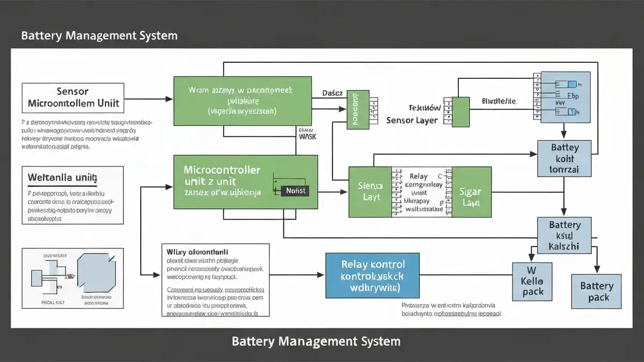The width and height of the screenshot is (644, 362).
Task: Click the top-left 'Battery Management System' heading
Action: [99, 36]
